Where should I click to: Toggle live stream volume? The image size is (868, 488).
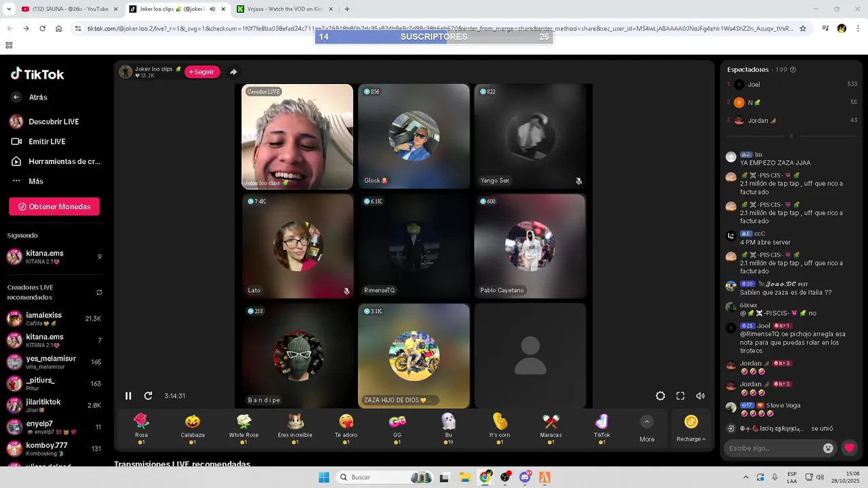(x=701, y=396)
